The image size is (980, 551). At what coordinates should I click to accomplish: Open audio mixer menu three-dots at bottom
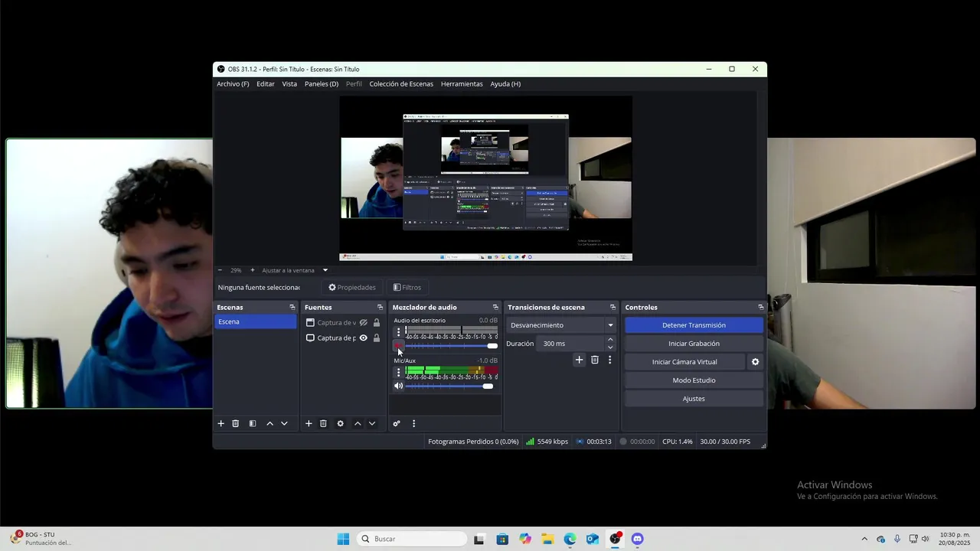[x=413, y=423]
